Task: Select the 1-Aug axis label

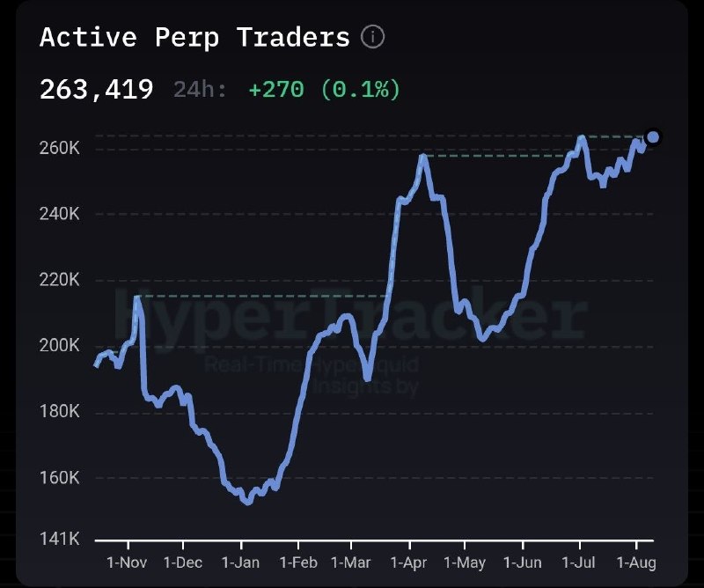Action: pos(636,562)
